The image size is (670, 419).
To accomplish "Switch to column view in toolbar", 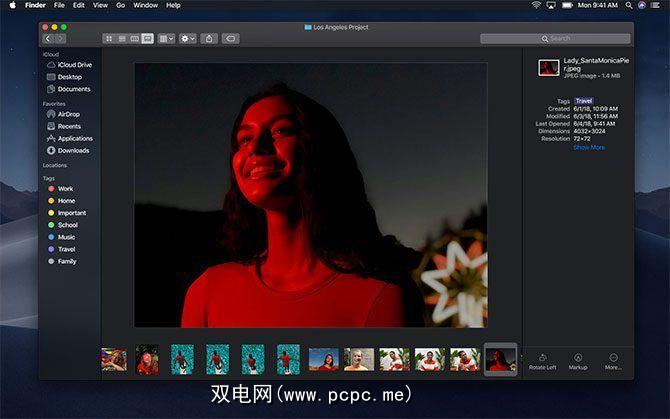I will (x=135, y=39).
